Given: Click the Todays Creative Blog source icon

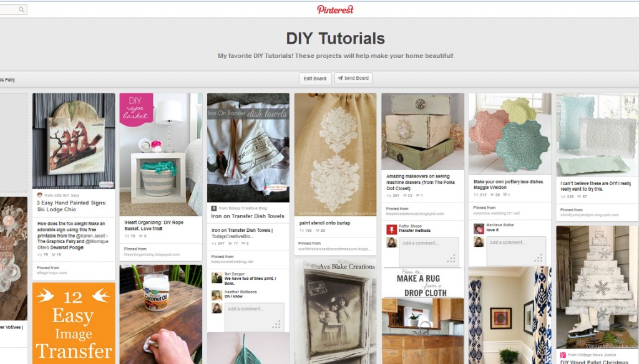Looking at the screenshot, I should tap(213, 208).
